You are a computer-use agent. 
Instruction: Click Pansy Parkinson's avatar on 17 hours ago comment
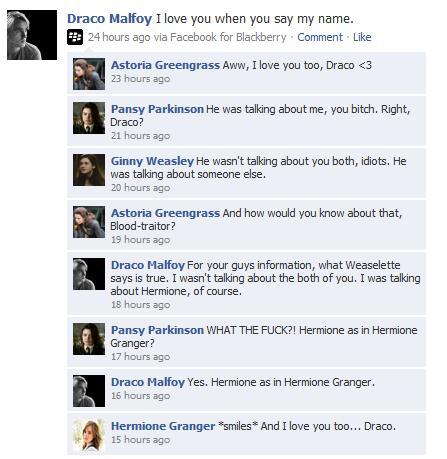tap(89, 339)
